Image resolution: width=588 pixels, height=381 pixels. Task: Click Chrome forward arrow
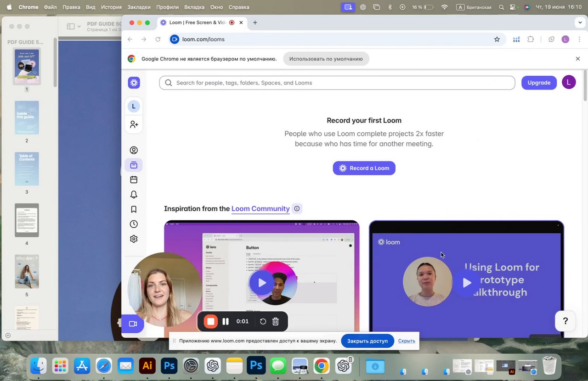coord(144,39)
